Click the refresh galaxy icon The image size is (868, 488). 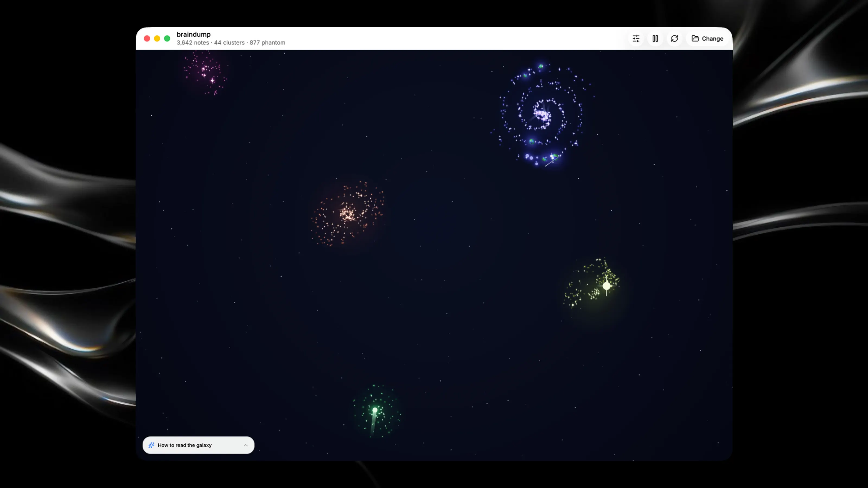tap(674, 38)
